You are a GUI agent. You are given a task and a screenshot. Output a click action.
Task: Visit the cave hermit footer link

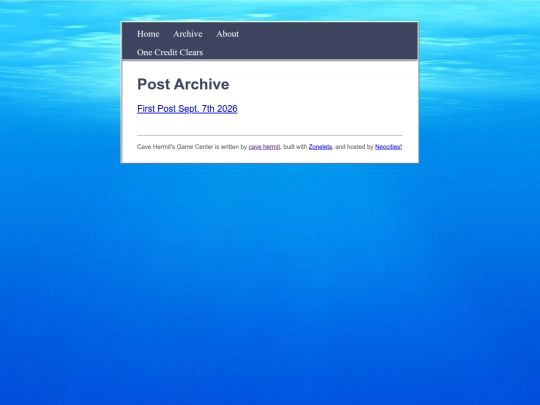tap(264, 147)
